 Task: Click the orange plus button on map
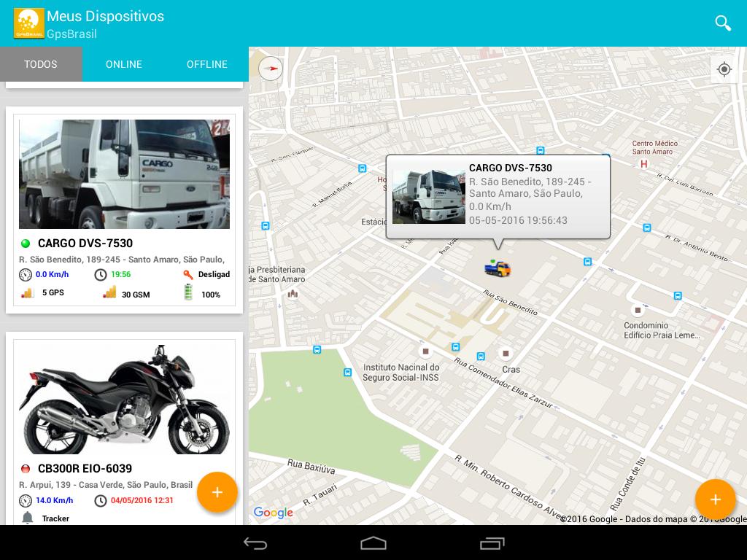pos(715,499)
